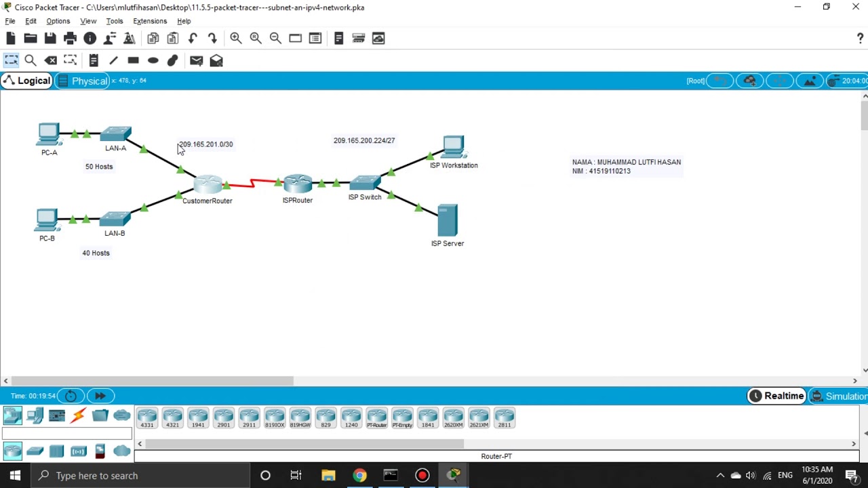Redo the last action

[212, 39]
